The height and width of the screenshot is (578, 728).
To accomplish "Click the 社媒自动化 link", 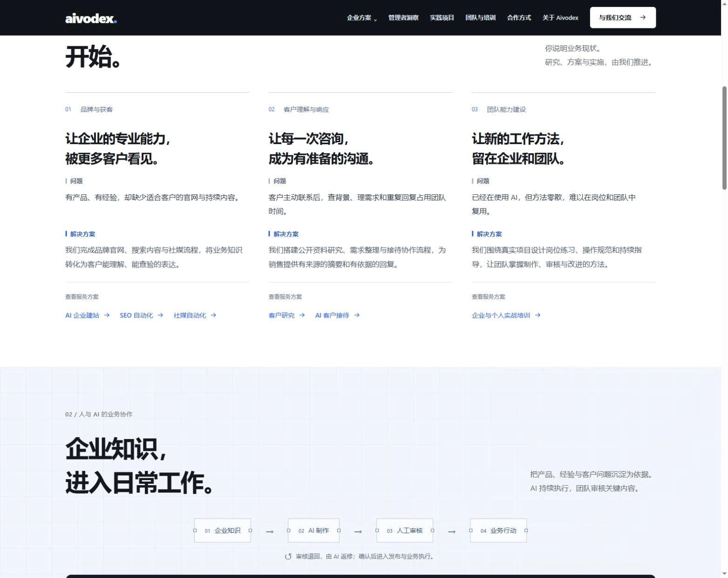I will tap(195, 316).
